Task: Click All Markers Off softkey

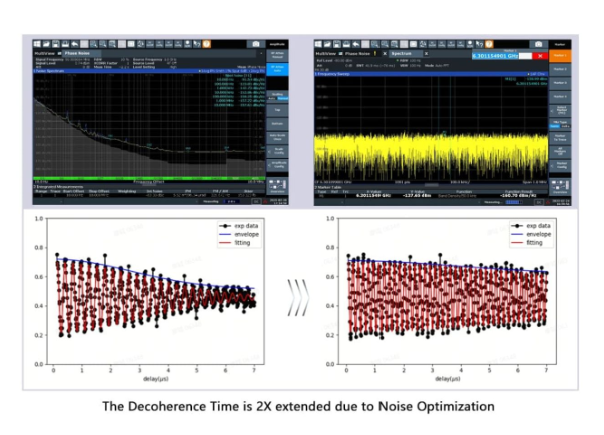Action: click(560, 151)
